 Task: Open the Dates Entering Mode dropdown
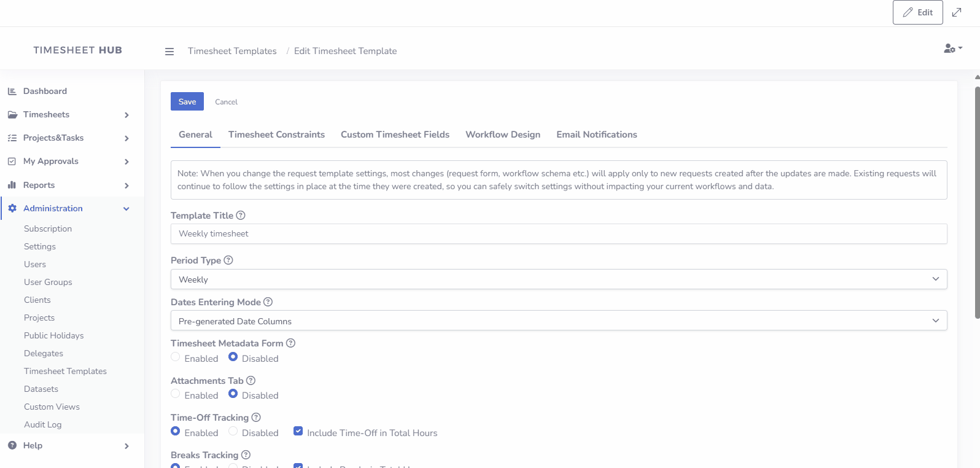coord(558,321)
